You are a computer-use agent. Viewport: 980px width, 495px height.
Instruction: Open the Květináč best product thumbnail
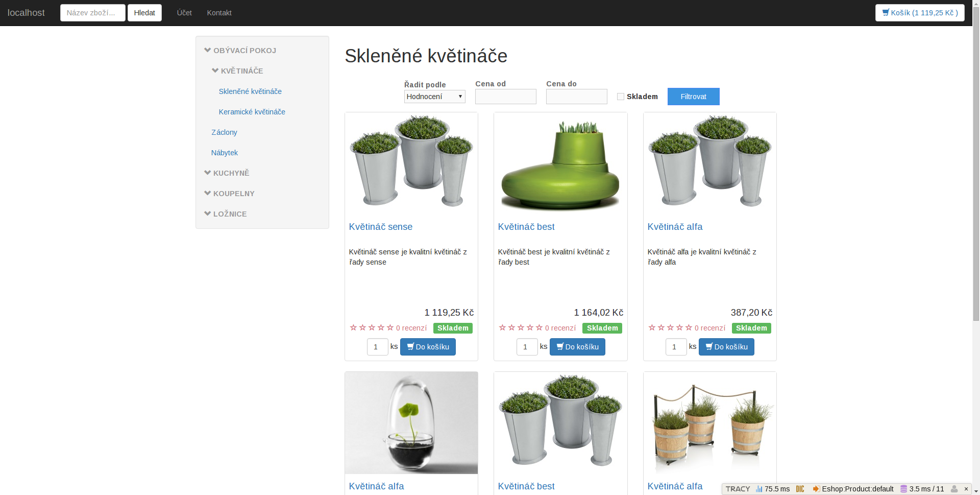coord(560,162)
